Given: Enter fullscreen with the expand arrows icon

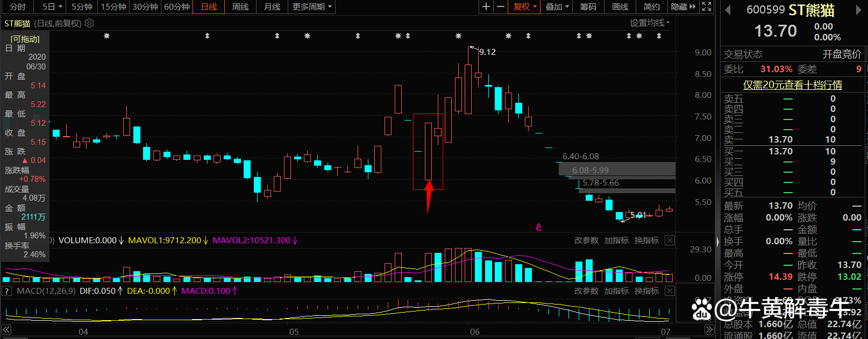Looking at the screenshot, I should pos(707,6).
